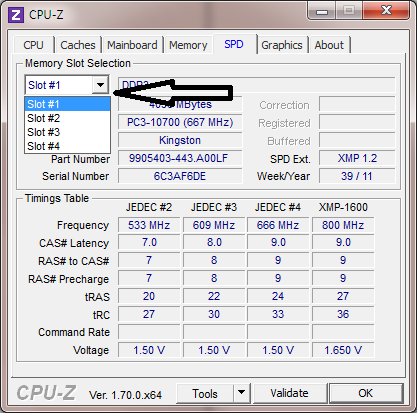
Task: Click the empty Registered field
Action: (357, 122)
